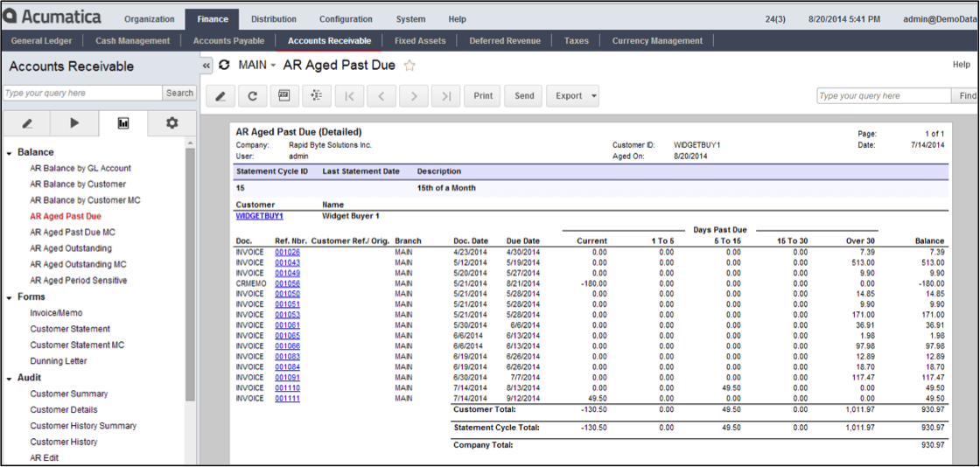Go to last page of report
The height and width of the screenshot is (467, 980).
pos(446,96)
